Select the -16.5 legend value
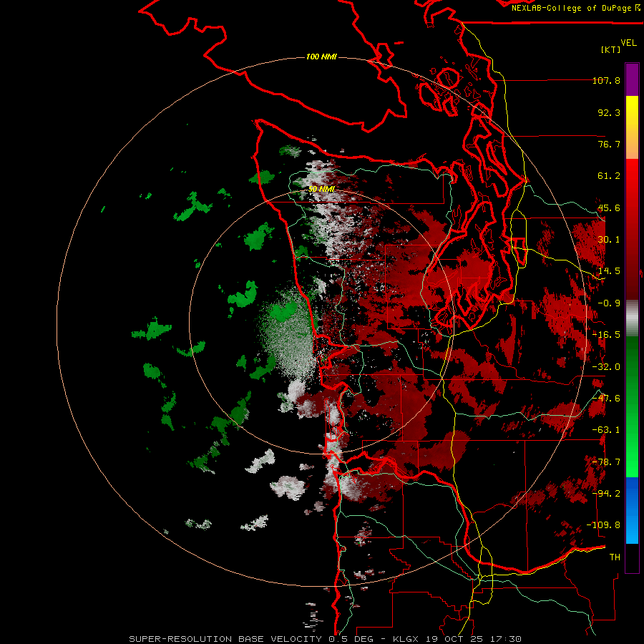 pos(606,335)
